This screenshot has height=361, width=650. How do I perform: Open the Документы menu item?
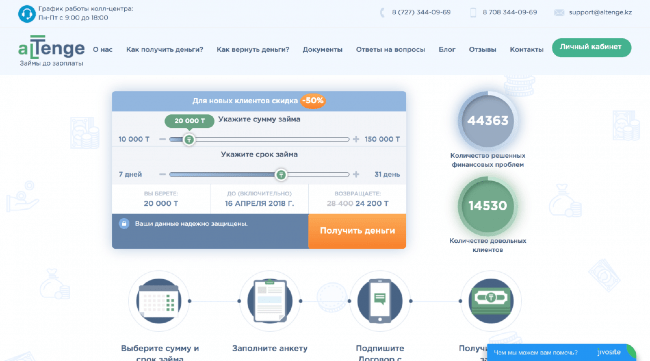(x=323, y=49)
